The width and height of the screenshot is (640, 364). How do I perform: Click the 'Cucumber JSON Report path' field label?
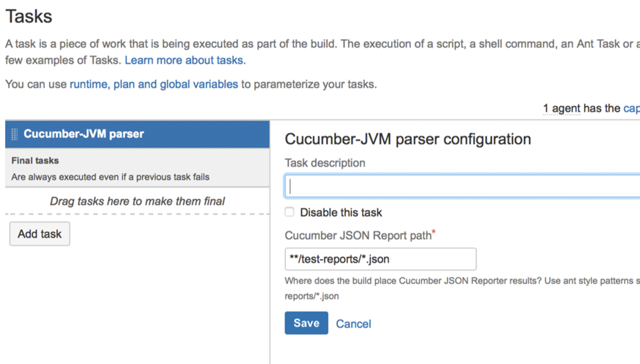coord(358,236)
